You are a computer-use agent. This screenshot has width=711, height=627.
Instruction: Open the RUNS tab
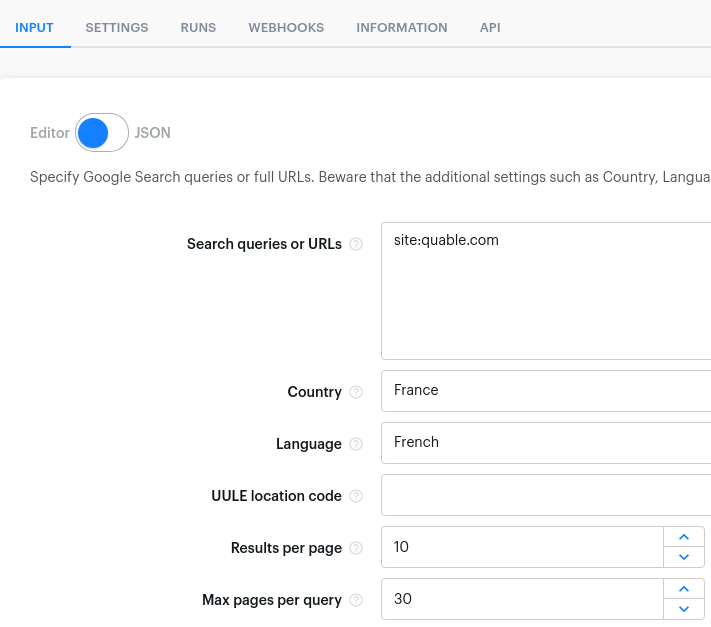(198, 28)
